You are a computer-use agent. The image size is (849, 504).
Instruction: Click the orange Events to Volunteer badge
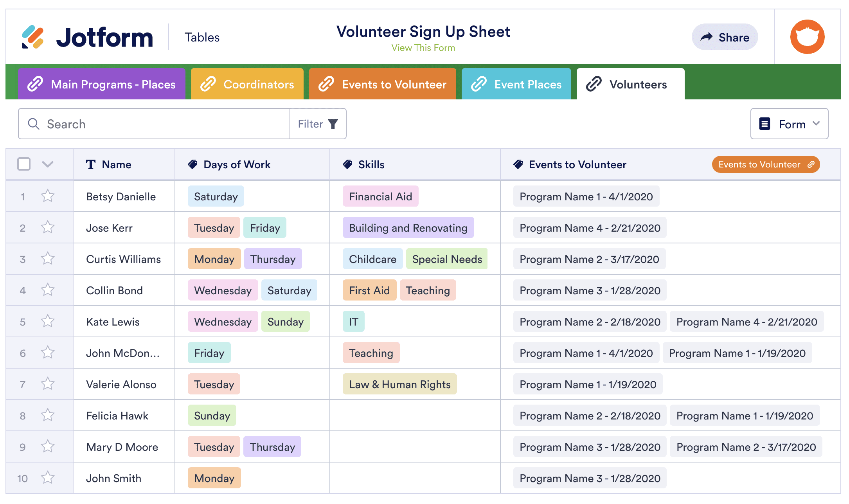[766, 164]
